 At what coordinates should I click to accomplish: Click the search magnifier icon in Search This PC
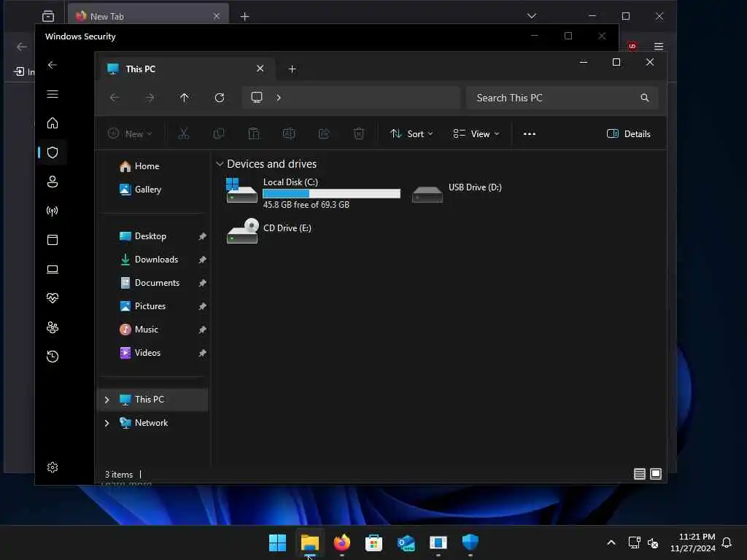(645, 98)
